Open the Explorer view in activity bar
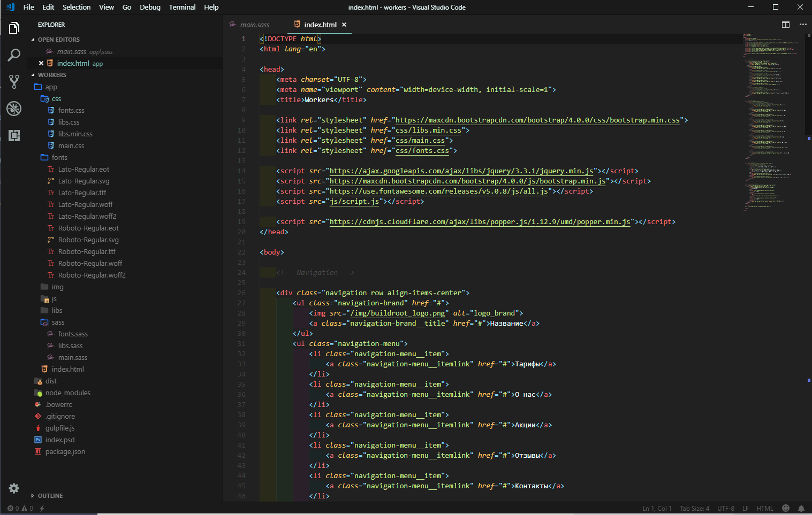The height and width of the screenshot is (515, 812). click(x=14, y=28)
